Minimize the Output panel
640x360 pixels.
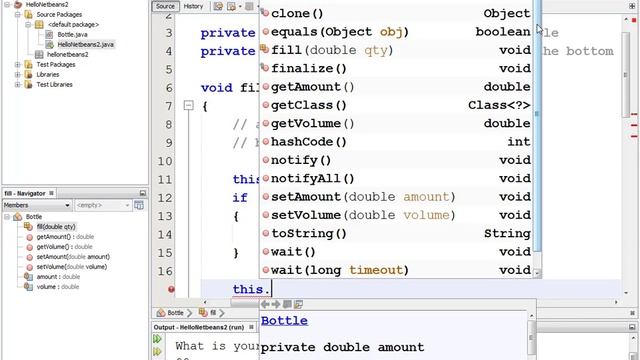[x=632, y=327]
